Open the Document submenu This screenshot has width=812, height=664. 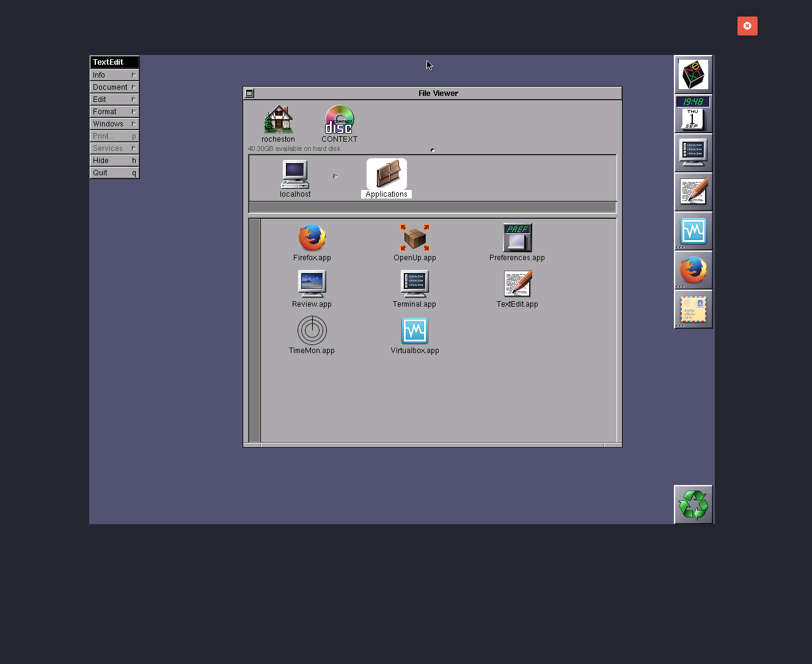pos(114,87)
